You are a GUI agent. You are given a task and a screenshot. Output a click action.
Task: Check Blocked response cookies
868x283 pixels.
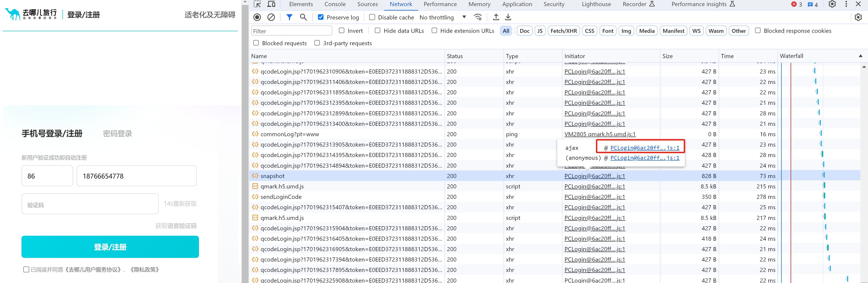758,31
